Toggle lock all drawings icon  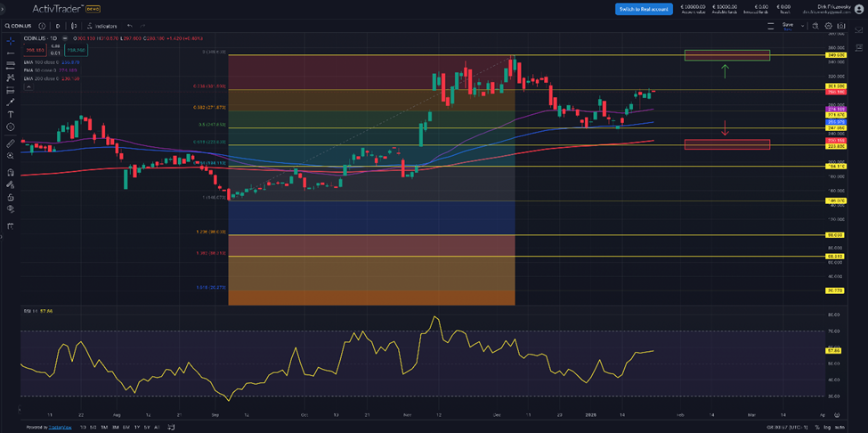11,197
